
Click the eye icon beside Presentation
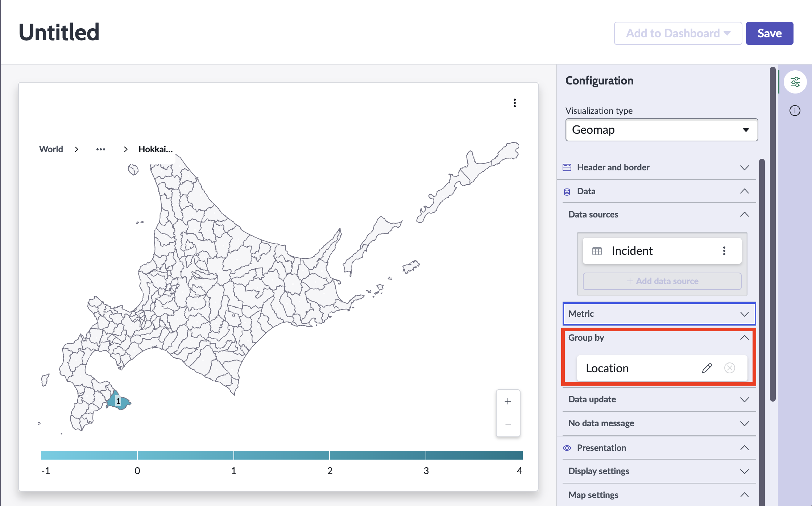567,448
